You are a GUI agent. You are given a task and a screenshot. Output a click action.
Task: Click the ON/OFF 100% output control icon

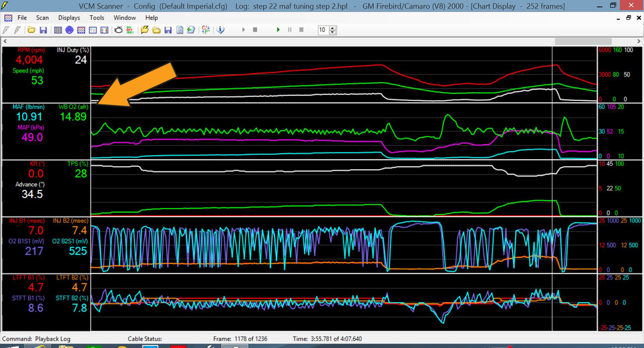129,30
